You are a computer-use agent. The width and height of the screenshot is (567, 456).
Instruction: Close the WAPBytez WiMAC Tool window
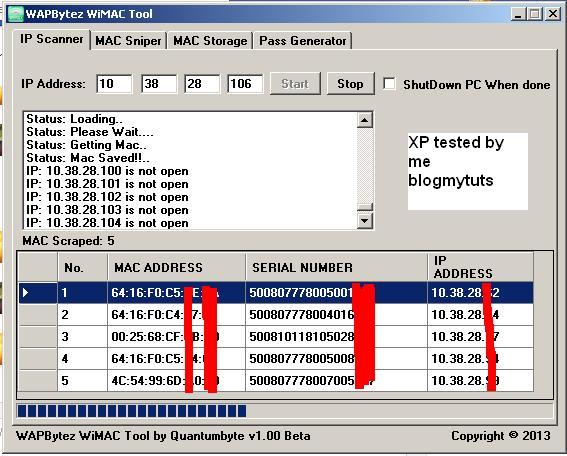[553, 14]
